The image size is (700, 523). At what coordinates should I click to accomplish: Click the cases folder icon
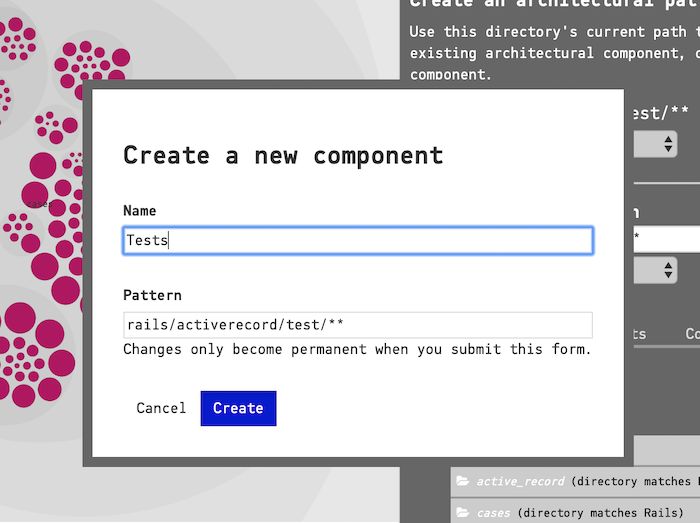(463, 512)
